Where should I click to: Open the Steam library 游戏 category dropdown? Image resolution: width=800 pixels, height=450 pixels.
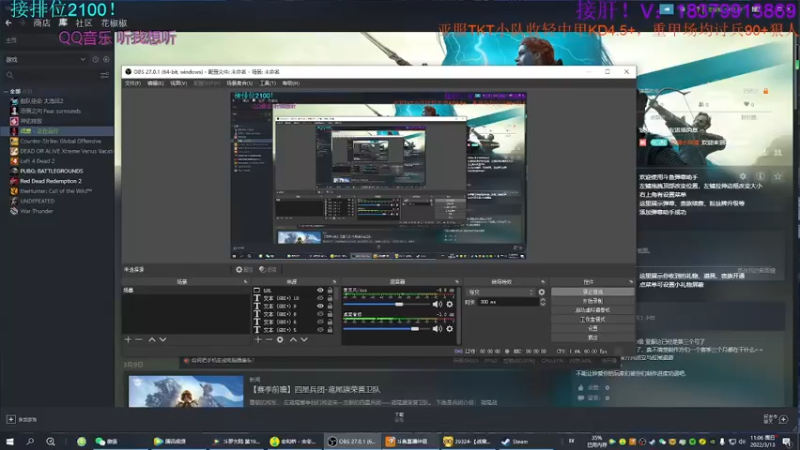[45, 60]
